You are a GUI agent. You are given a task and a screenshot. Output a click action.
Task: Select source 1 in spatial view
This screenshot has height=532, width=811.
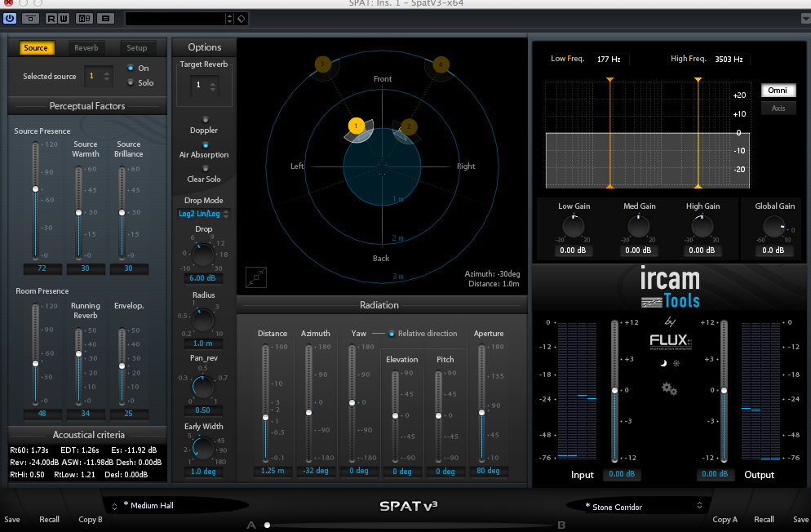(355, 126)
